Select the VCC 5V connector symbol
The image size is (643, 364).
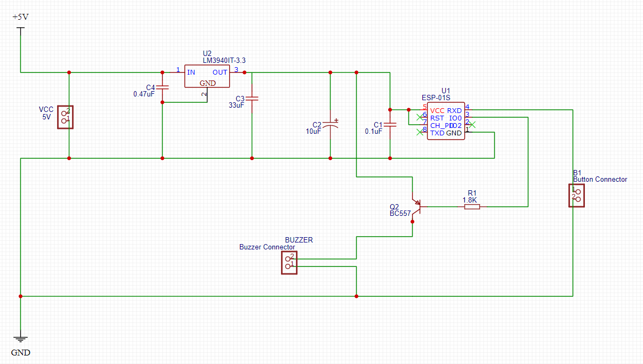coord(66,117)
